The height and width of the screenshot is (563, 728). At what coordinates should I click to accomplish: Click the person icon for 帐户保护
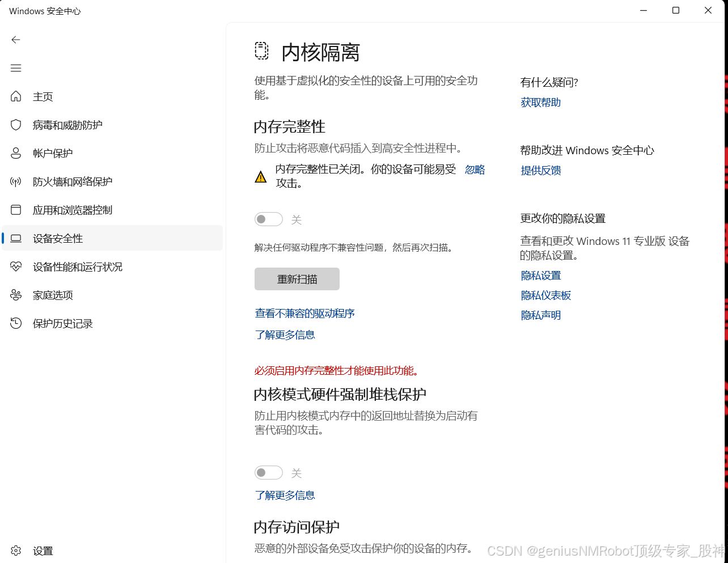(x=16, y=153)
